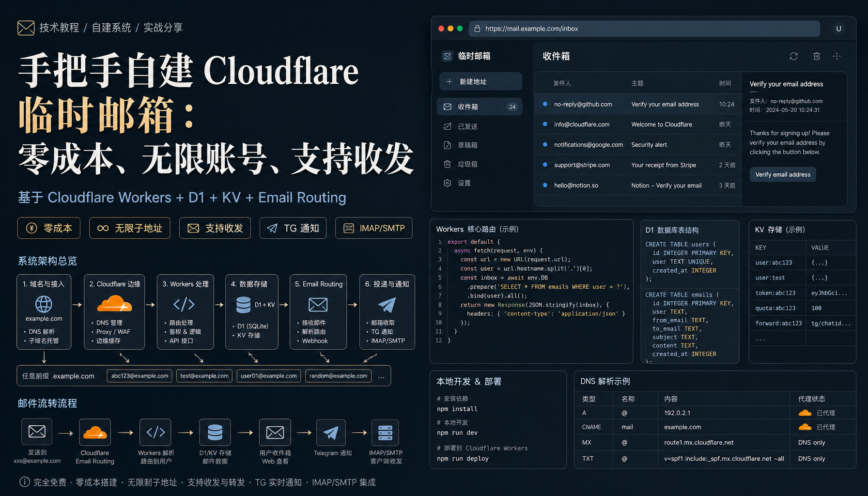Click the npm run dev command
868x496 pixels.
(457, 433)
